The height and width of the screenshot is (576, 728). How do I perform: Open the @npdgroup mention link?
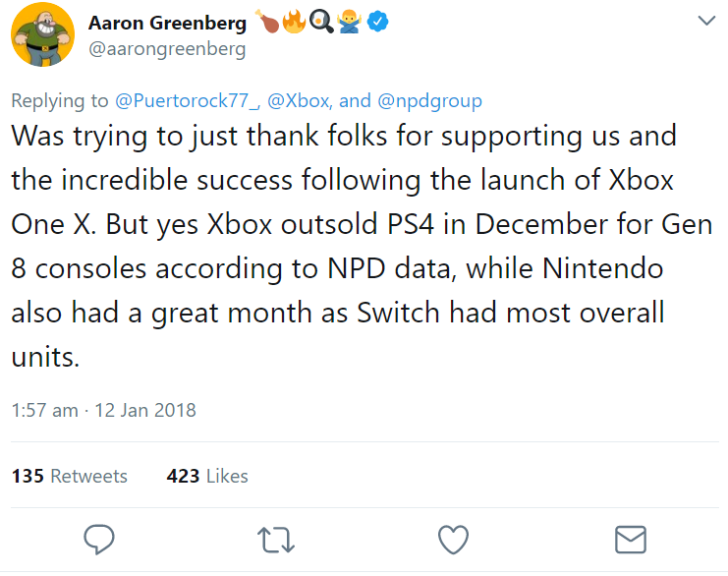coord(428,101)
